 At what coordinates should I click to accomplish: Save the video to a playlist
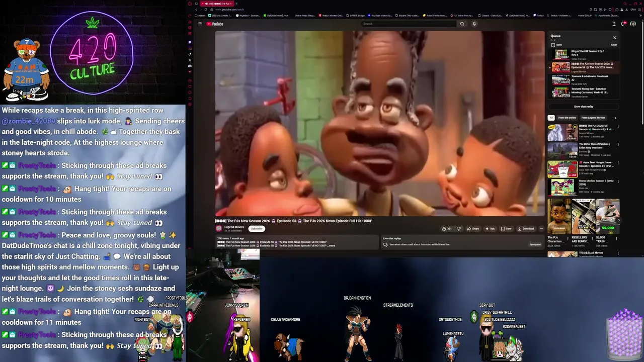(506, 228)
